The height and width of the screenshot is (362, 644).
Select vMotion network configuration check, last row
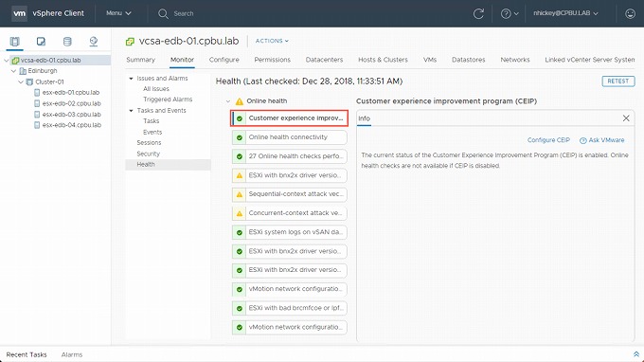click(x=290, y=327)
